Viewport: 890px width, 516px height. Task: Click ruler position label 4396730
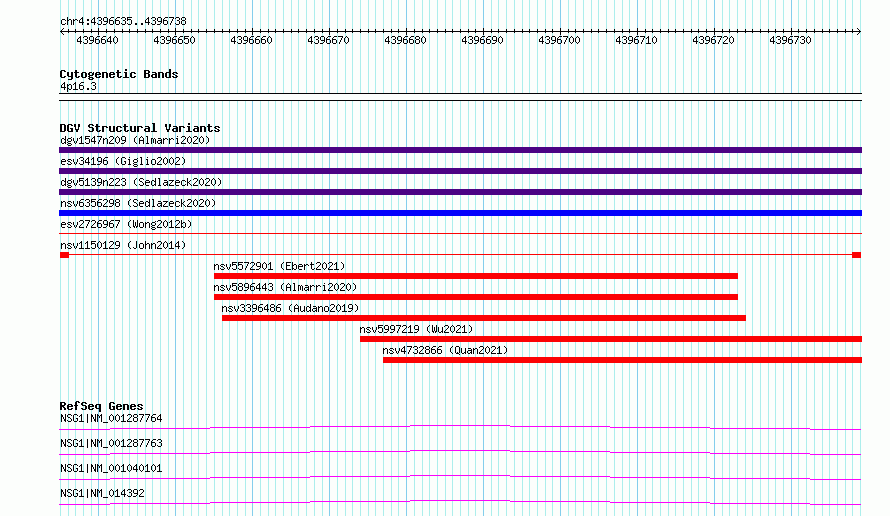click(791, 40)
